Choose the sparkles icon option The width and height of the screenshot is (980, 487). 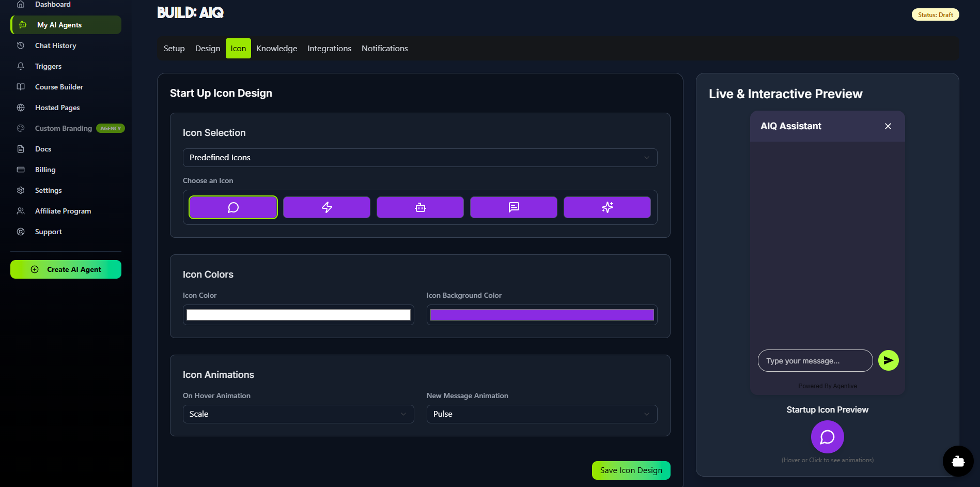coord(607,207)
